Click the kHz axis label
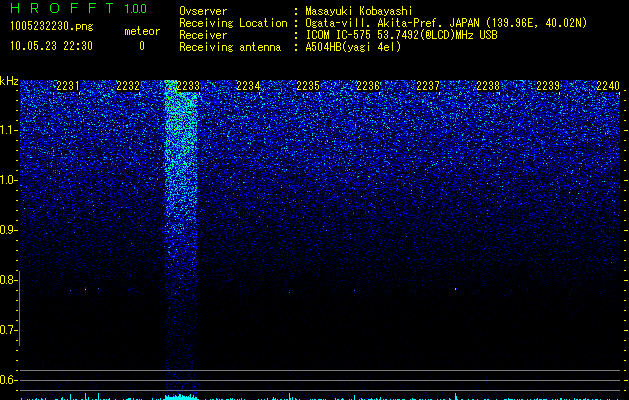629x400 pixels. point(9,81)
